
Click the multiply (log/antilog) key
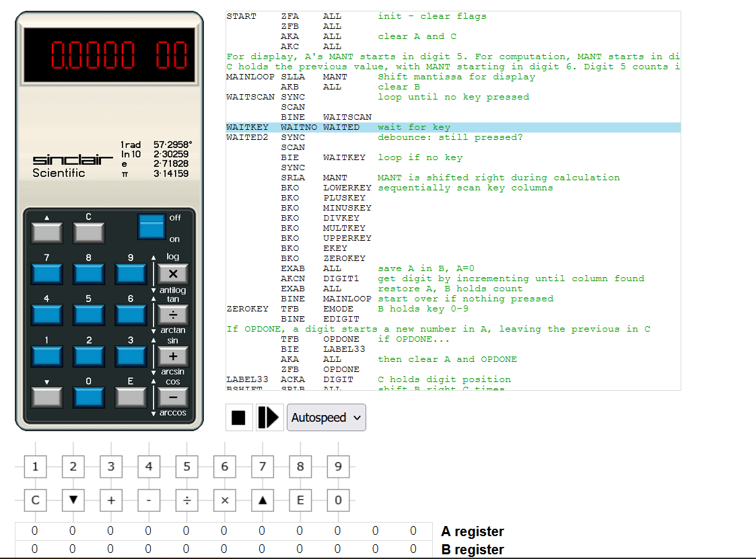coord(173,274)
